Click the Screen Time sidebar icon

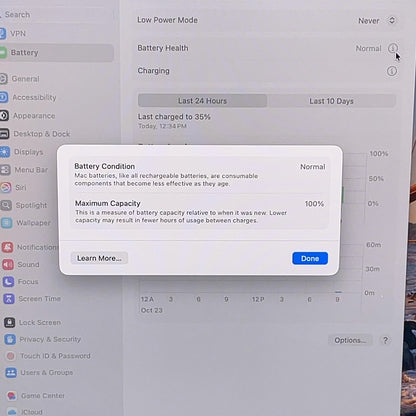9,299
